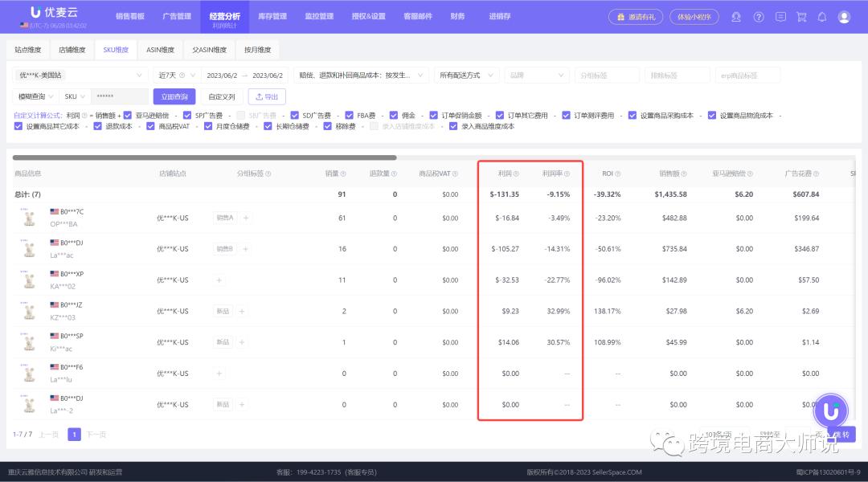Toggle the 订单其它费用 checkbox
Viewport: 868px width, 482px height.
click(500, 116)
